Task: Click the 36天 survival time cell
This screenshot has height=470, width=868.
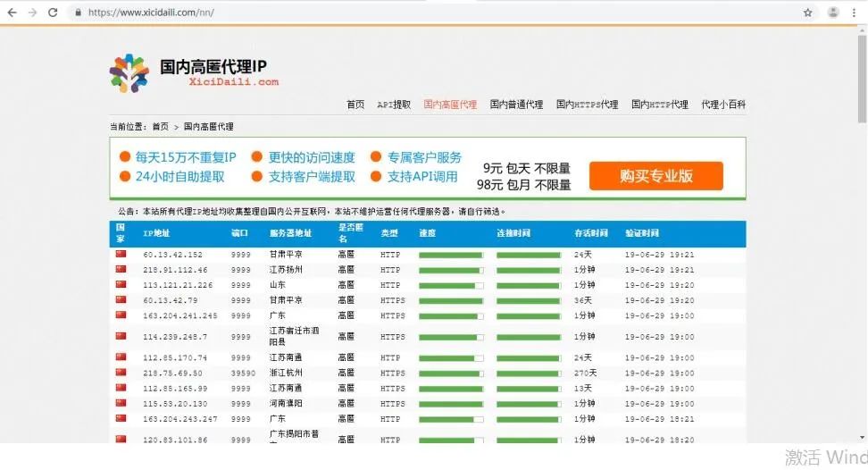Action: tap(583, 300)
